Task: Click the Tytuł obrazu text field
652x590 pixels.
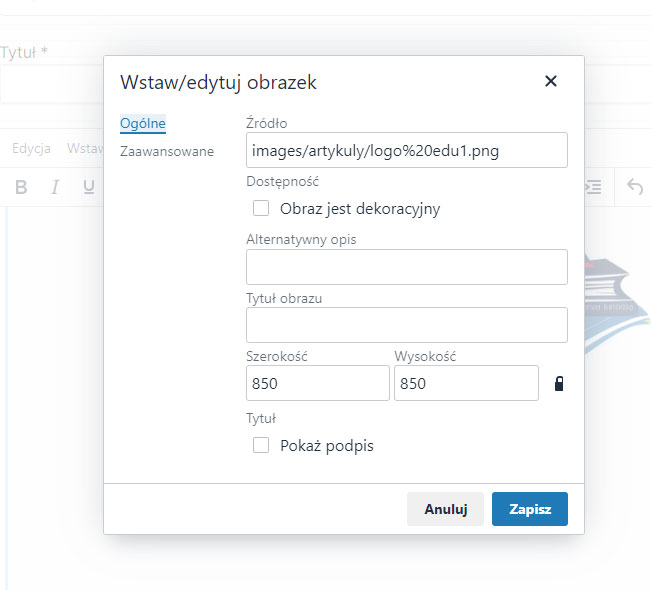Action: (407, 325)
